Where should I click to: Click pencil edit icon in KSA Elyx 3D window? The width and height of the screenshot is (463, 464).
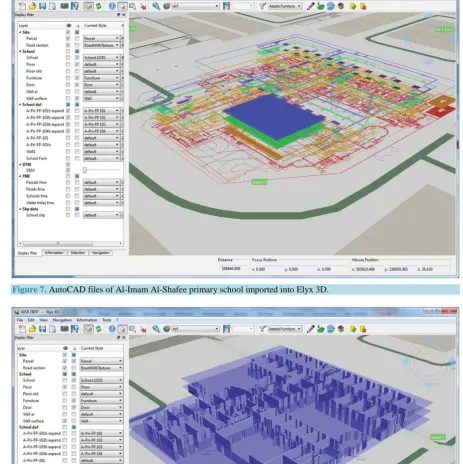(310, 329)
